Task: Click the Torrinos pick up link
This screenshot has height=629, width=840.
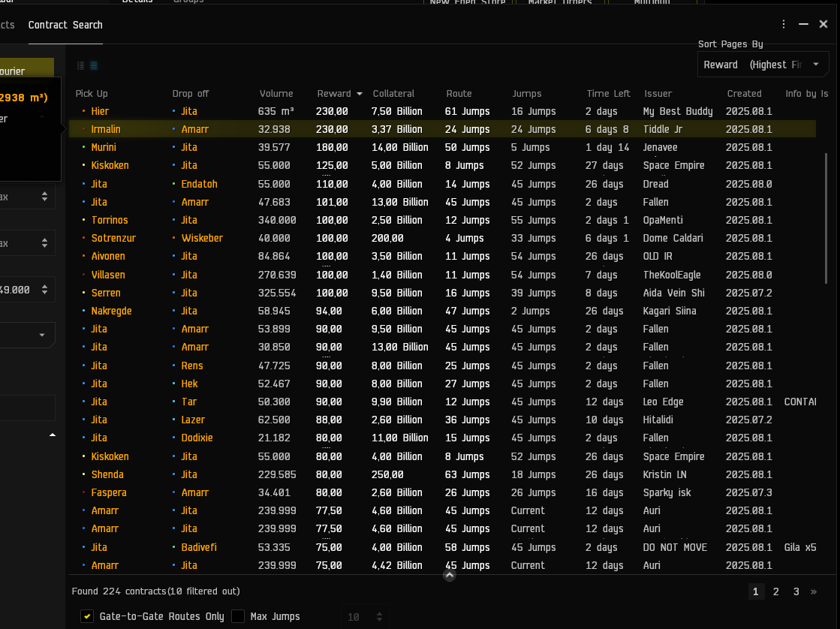Action: click(110, 220)
